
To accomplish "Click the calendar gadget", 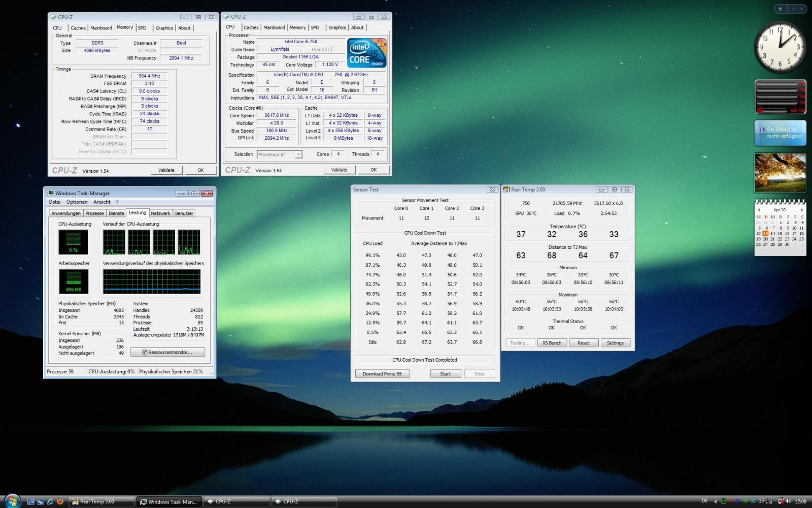I will pos(780,227).
